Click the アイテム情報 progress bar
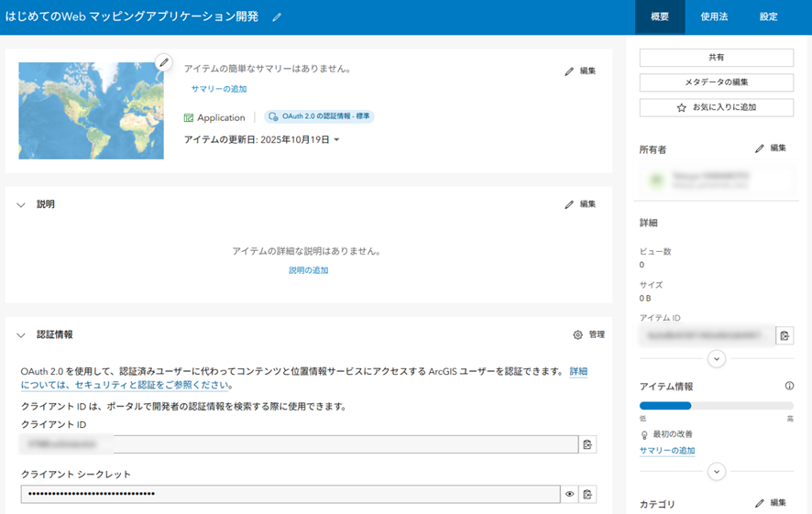Image resolution: width=812 pixels, height=514 pixels. click(716, 406)
